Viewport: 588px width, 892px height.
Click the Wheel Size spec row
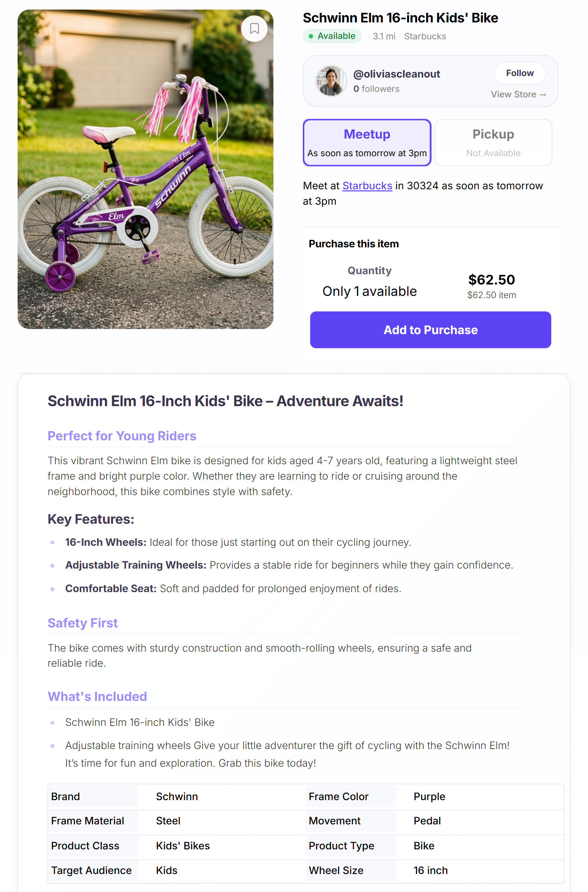[336, 870]
